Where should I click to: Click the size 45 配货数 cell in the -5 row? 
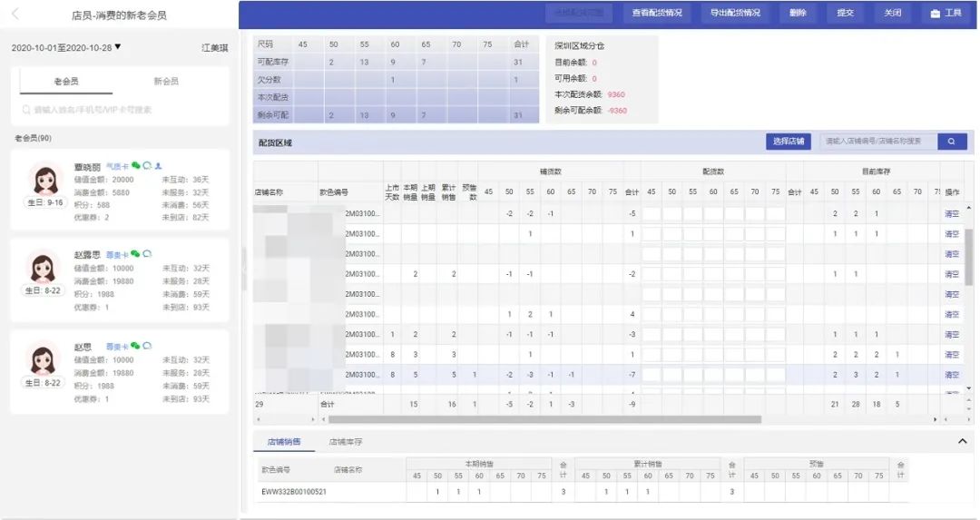pos(652,214)
